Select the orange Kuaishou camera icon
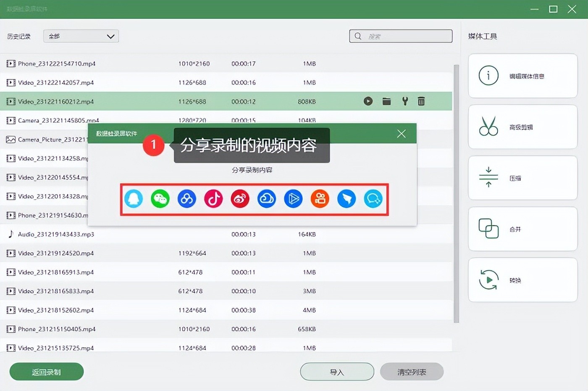The image size is (588, 391). (x=320, y=199)
